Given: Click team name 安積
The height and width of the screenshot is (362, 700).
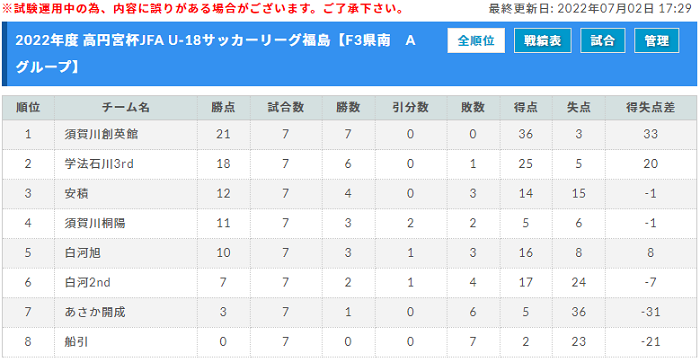Looking at the screenshot, I should click(x=77, y=193).
